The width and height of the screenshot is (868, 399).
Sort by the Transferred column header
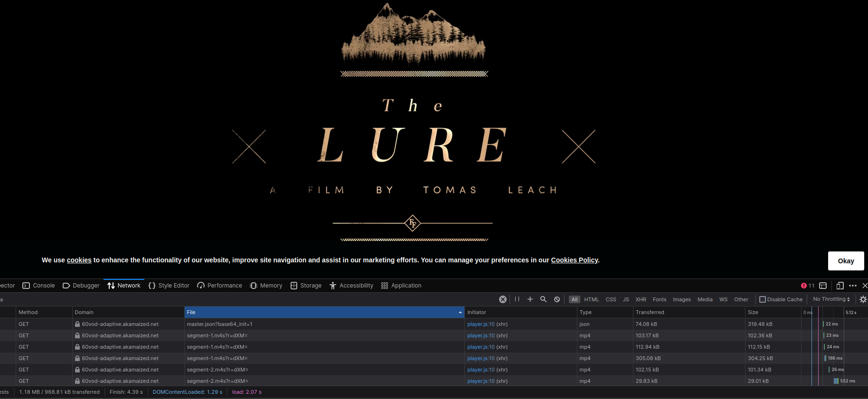(689, 312)
